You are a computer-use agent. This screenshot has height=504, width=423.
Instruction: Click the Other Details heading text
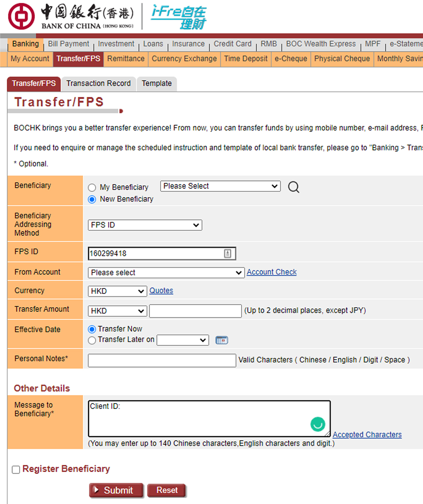[x=42, y=388]
